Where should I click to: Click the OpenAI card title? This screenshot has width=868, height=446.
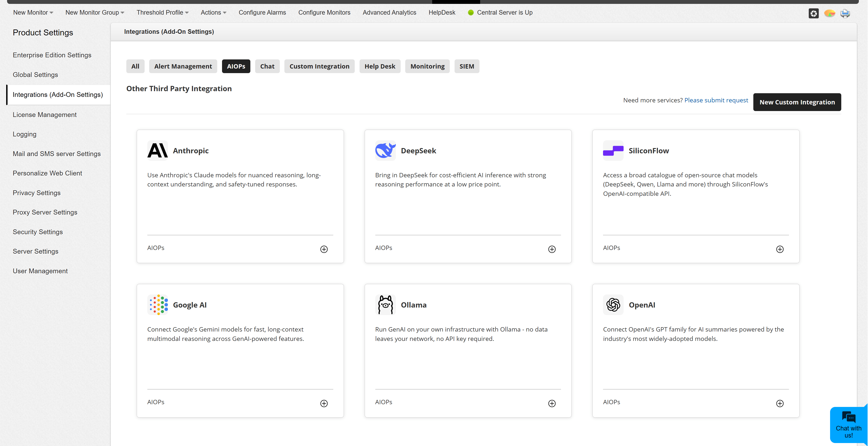tap(642, 305)
